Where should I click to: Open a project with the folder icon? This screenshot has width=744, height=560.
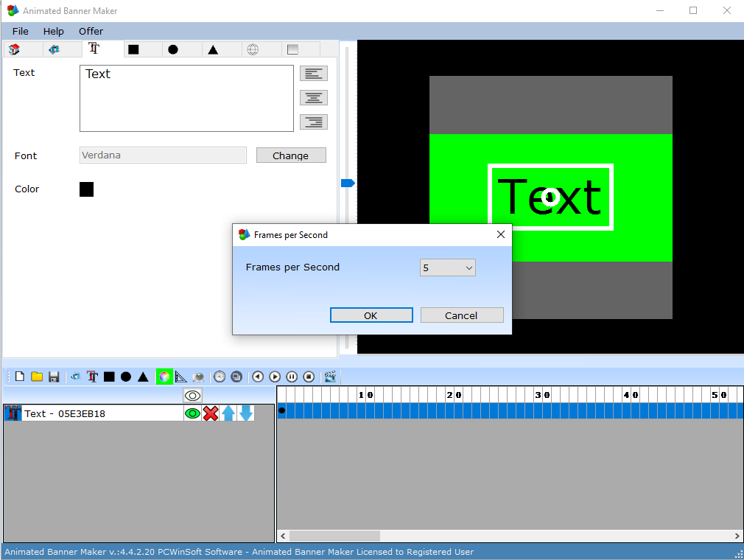37,377
